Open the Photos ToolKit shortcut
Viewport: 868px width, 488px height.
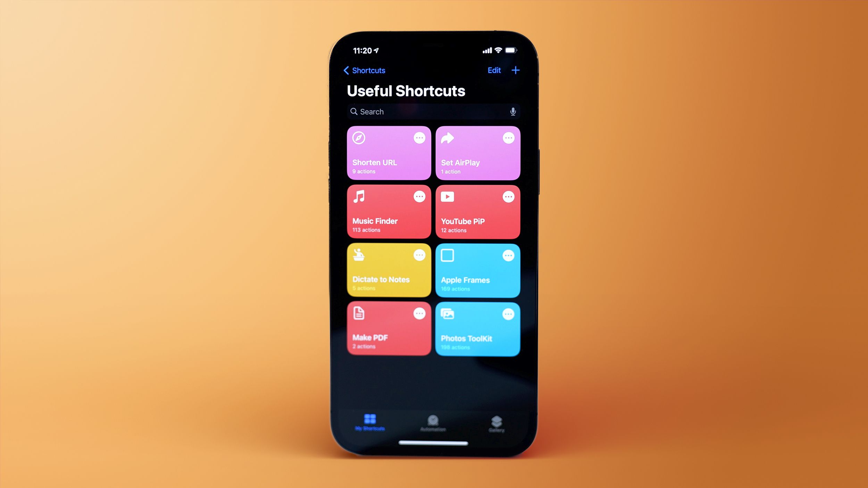(x=477, y=329)
